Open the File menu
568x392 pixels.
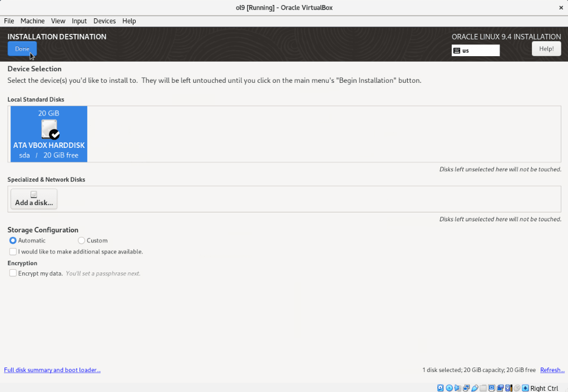(9, 21)
